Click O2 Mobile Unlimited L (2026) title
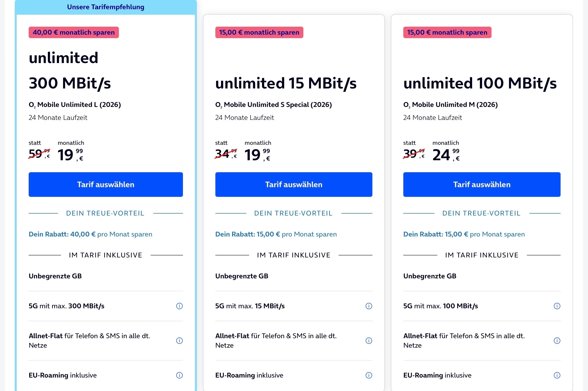Viewport: 588px width, 391px height. click(75, 105)
